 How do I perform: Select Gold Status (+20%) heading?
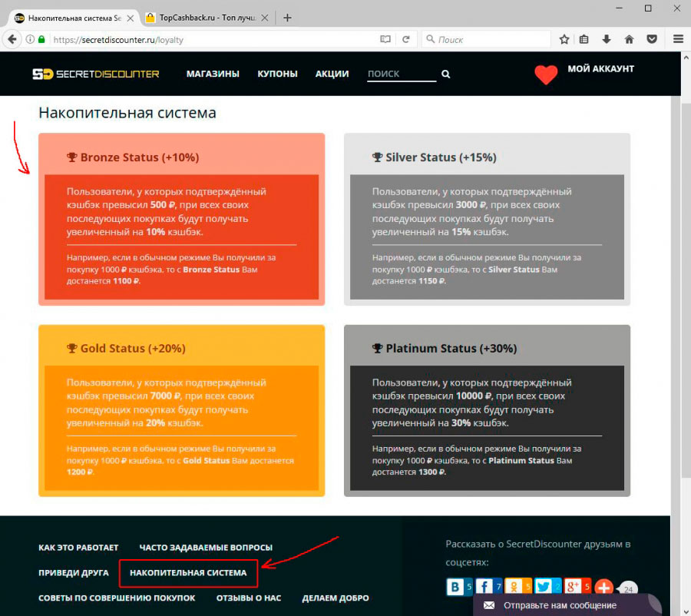tap(133, 349)
